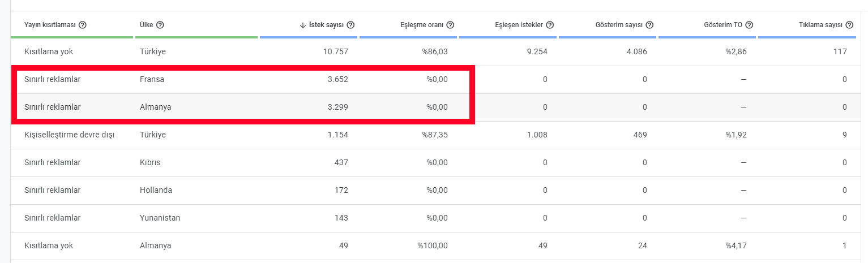Image resolution: width=868 pixels, height=263 pixels.
Task: Click Kişiselleştirme devre dışı restriction cell
Action: [70, 135]
